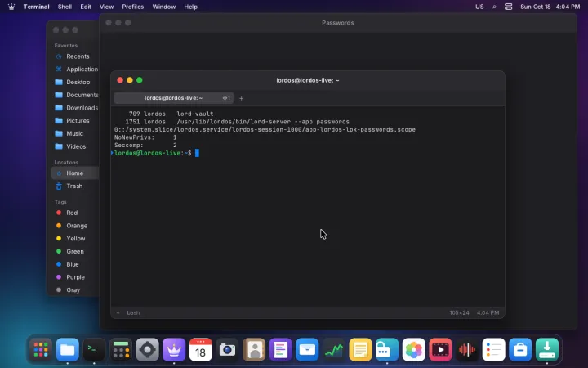Select the Green tag
This screenshot has height=368, width=588.
click(75, 251)
